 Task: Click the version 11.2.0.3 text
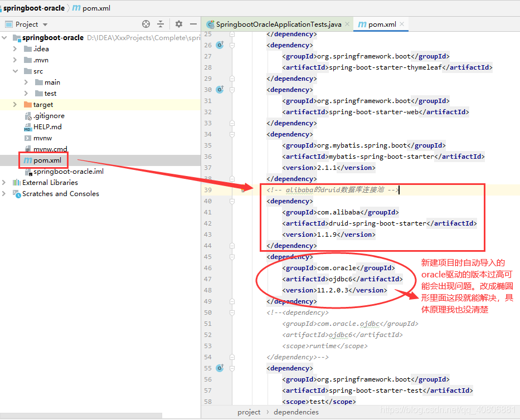[333, 290]
